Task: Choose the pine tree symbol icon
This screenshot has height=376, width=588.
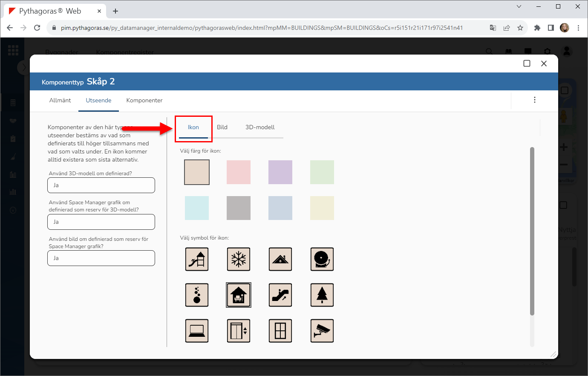Action: 322,295
